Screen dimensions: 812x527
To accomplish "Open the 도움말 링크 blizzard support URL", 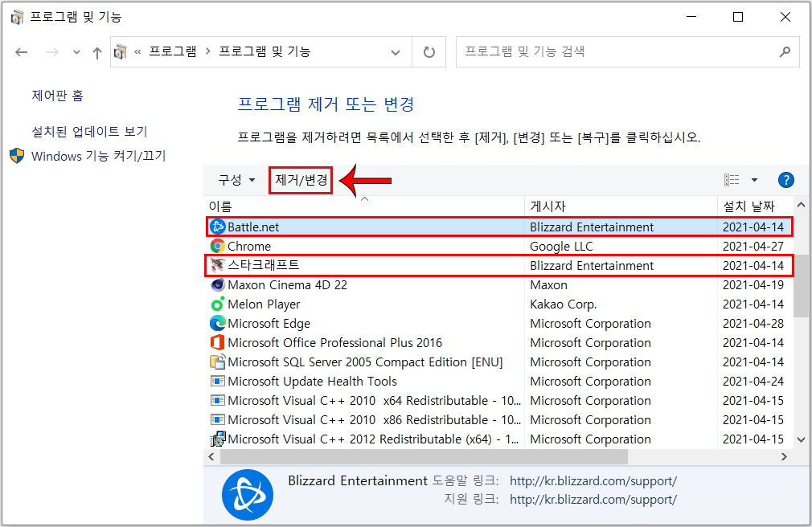I will [x=593, y=481].
